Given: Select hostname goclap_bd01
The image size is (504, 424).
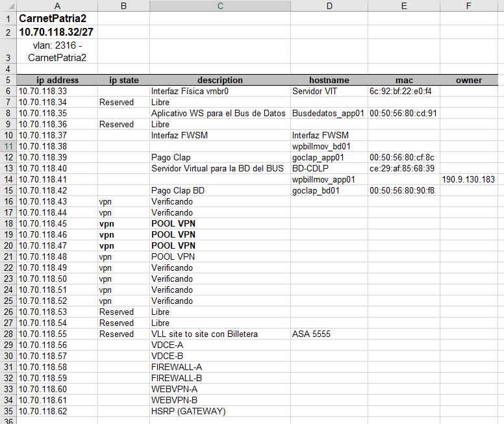Looking at the screenshot, I should coord(329,191).
